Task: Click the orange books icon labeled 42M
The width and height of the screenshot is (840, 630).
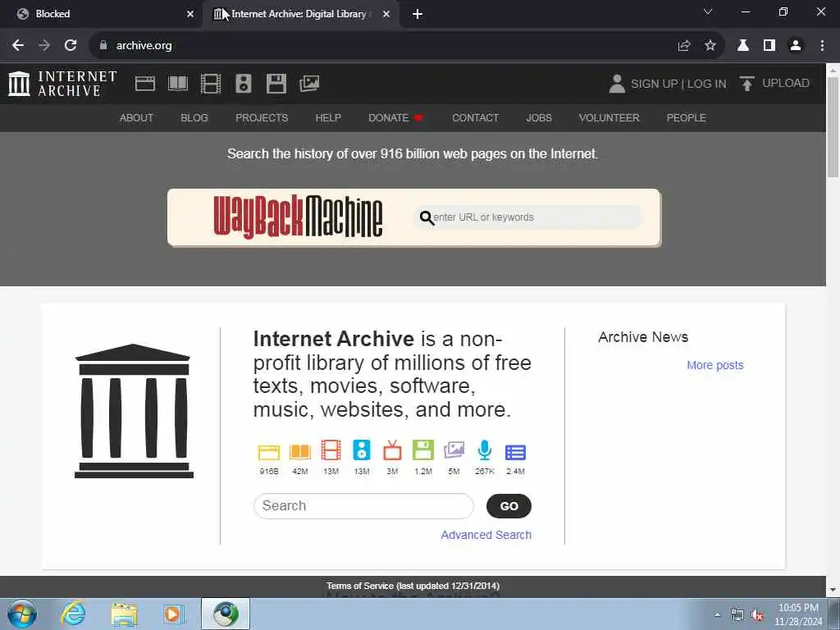Action: tap(300, 452)
